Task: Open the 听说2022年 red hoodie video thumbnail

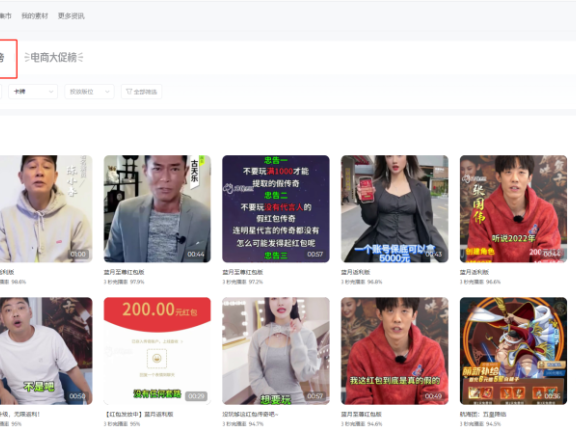Action: tap(513, 209)
